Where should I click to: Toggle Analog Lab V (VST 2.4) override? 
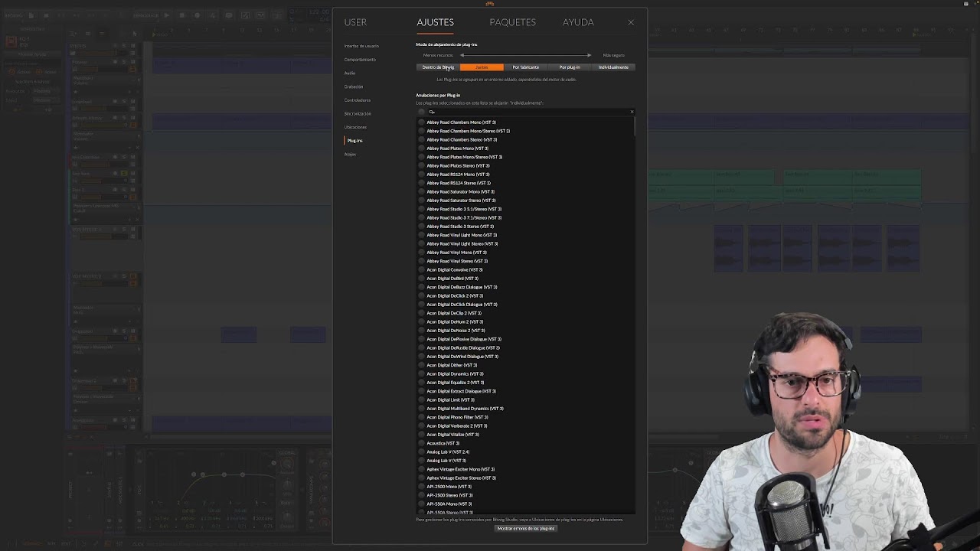421,452
